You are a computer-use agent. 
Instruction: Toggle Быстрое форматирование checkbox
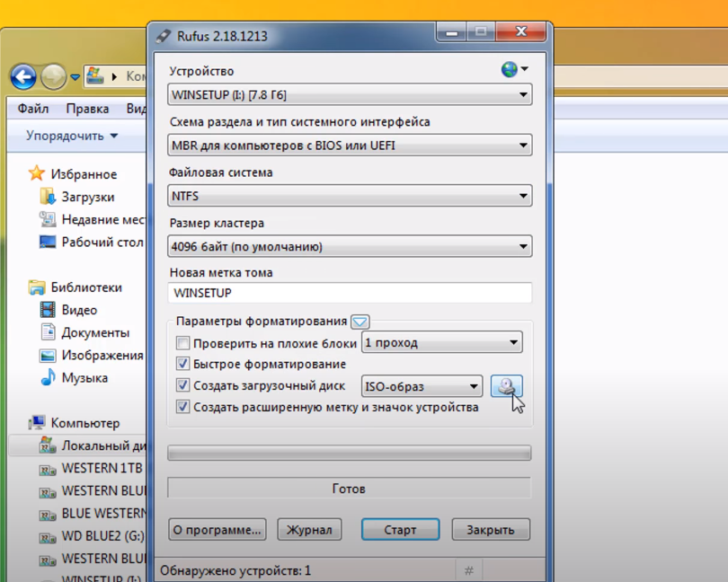point(183,364)
